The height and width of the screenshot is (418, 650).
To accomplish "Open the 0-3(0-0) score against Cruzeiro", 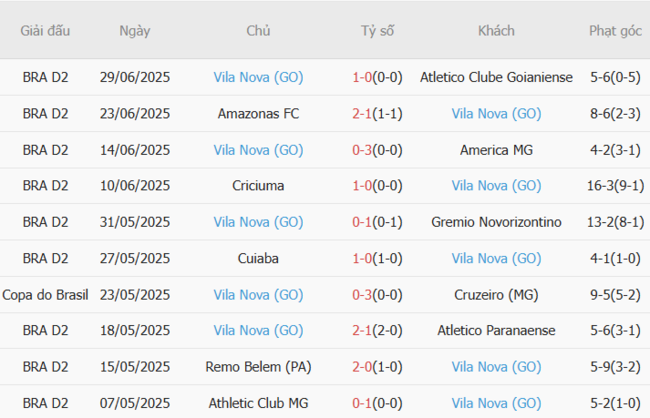I will click(377, 295).
